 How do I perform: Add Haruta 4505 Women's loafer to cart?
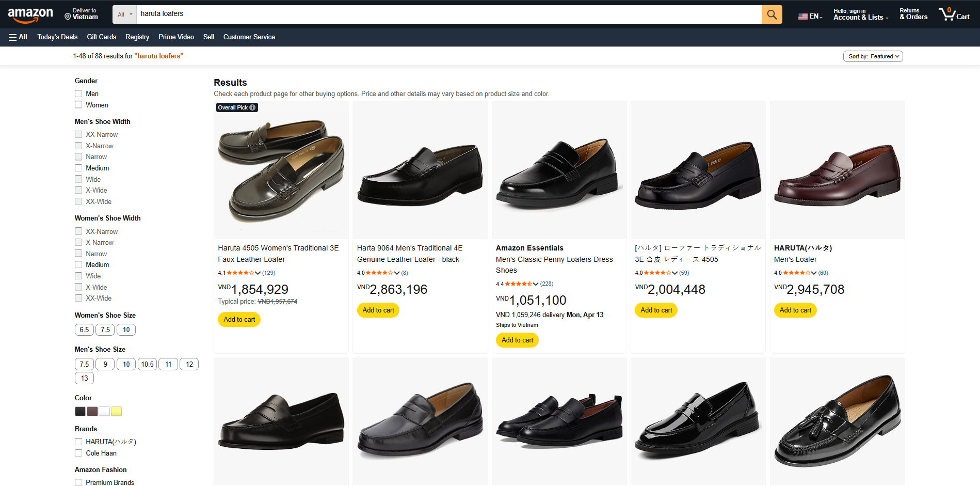click(239, 319)
